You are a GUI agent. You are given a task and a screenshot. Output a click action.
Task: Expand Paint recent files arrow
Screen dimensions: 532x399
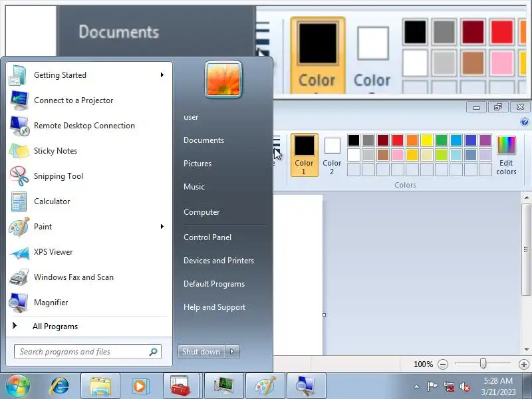point(162,227)
